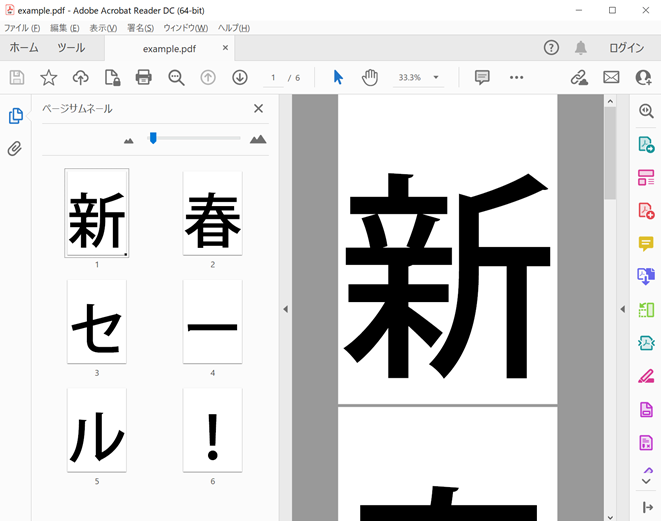Image resolution: width=661 pixels, height=521 pixels.
Task: Open the ウィンドウ menu
Action: [x=185, y=28]
